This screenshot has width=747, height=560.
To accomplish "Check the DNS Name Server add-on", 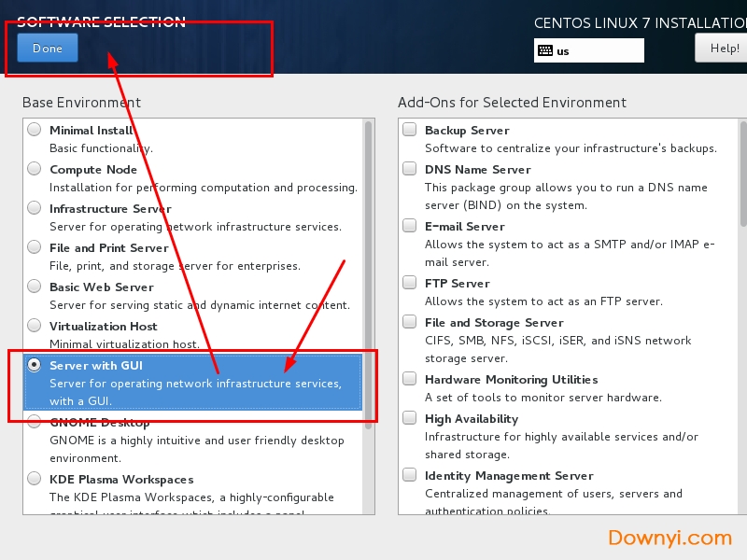I will click(410, 169).
